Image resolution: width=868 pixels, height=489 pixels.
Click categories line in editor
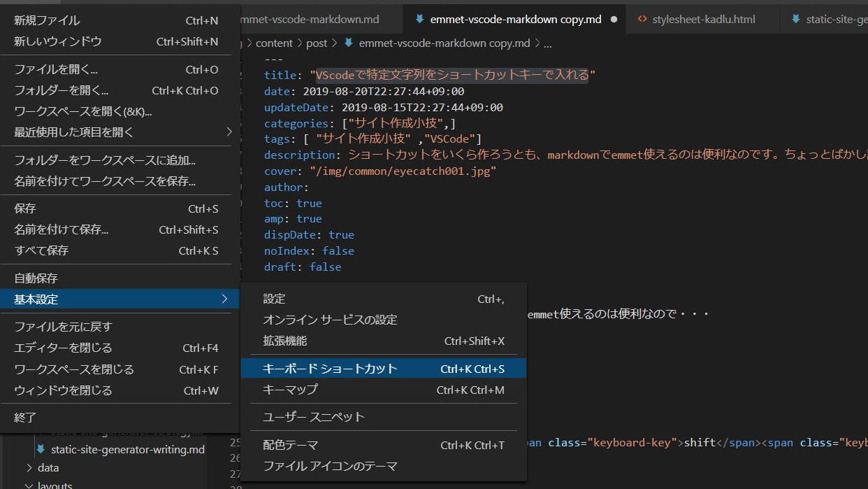click(360, 123)
